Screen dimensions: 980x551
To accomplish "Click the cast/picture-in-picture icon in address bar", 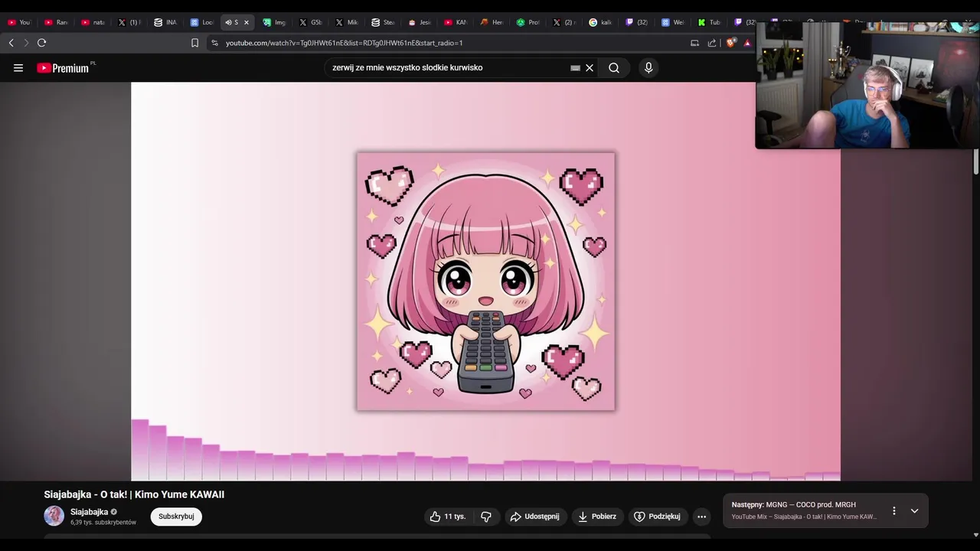I will pos(695,43).
